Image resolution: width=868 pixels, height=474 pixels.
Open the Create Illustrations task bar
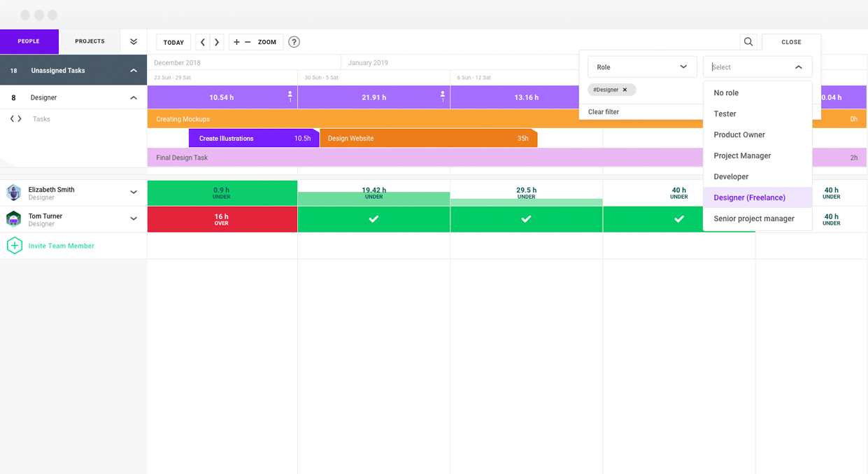point(254,139)
